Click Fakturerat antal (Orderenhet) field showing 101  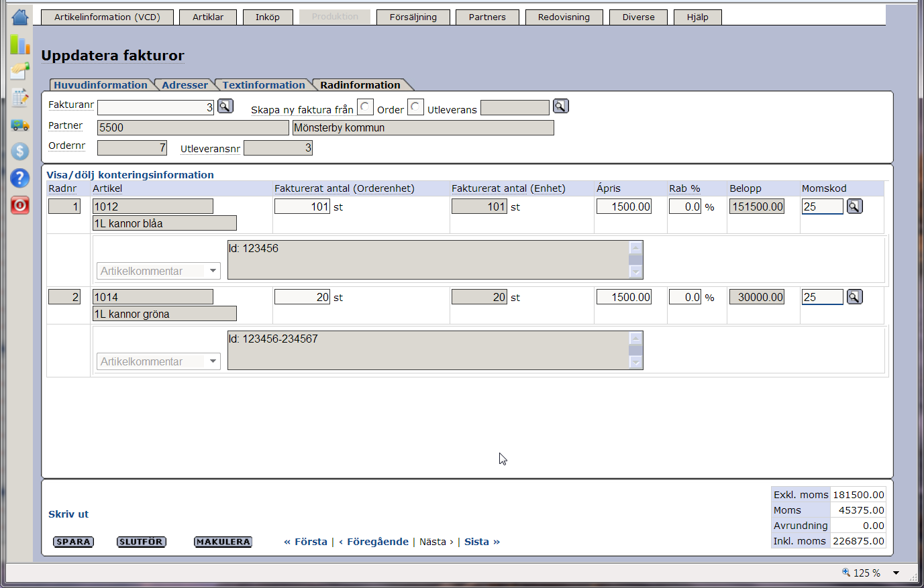(302, 207)
